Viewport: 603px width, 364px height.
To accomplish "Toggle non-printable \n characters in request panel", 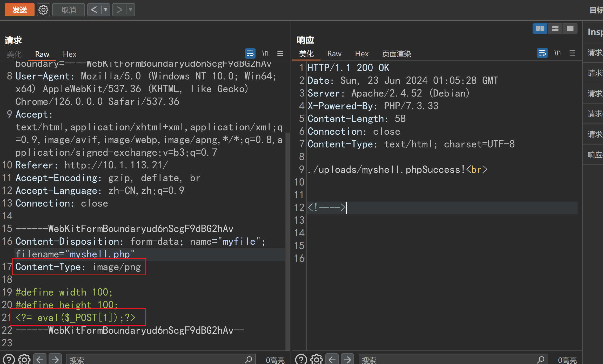I will (265, 53).
